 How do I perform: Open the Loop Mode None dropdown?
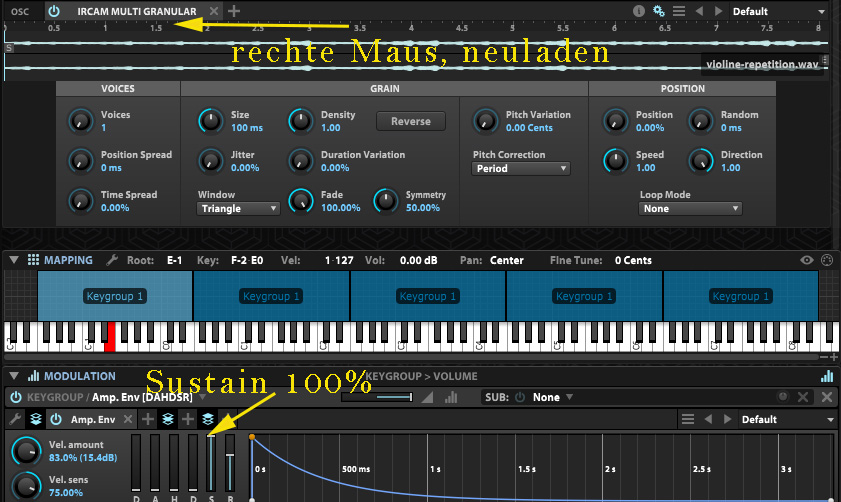pyautogui.click(x=690, y=209)
